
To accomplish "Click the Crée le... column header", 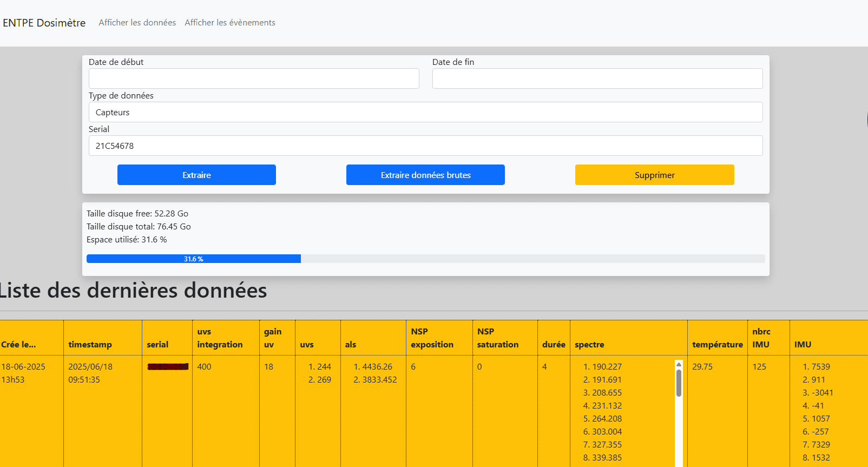I will point(19,345).
